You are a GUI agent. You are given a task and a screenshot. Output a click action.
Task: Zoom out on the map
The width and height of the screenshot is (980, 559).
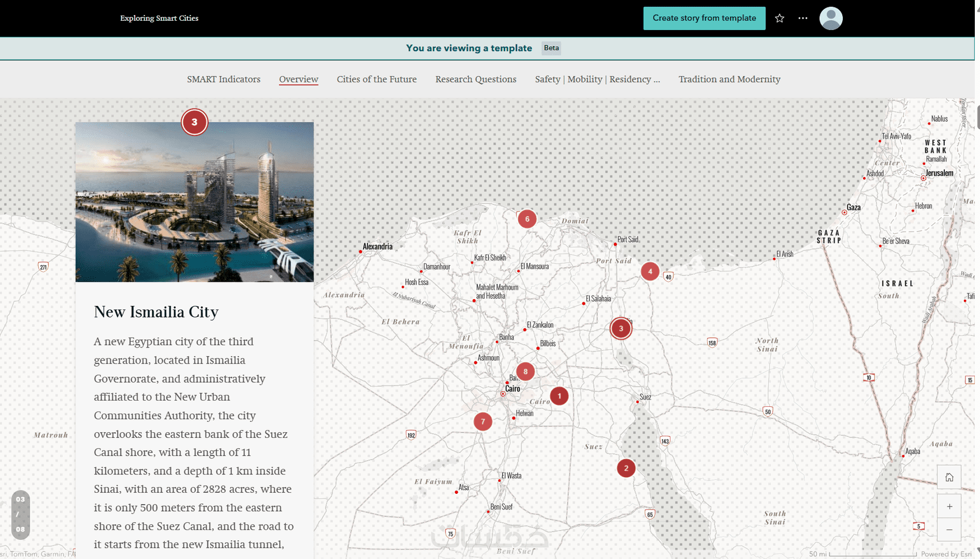949,530
